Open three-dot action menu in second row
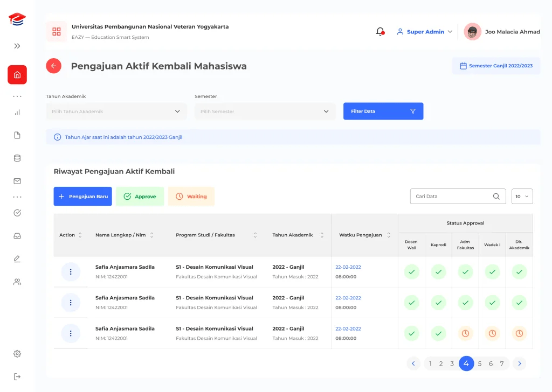This screenshot has height=392, width=552. tap(71, 303)
